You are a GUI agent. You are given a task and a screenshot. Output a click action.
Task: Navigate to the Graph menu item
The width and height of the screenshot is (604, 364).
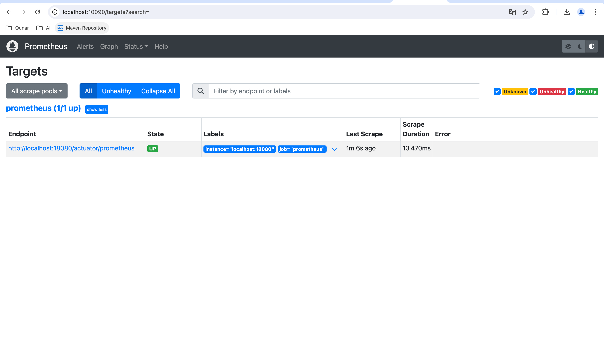109,47
